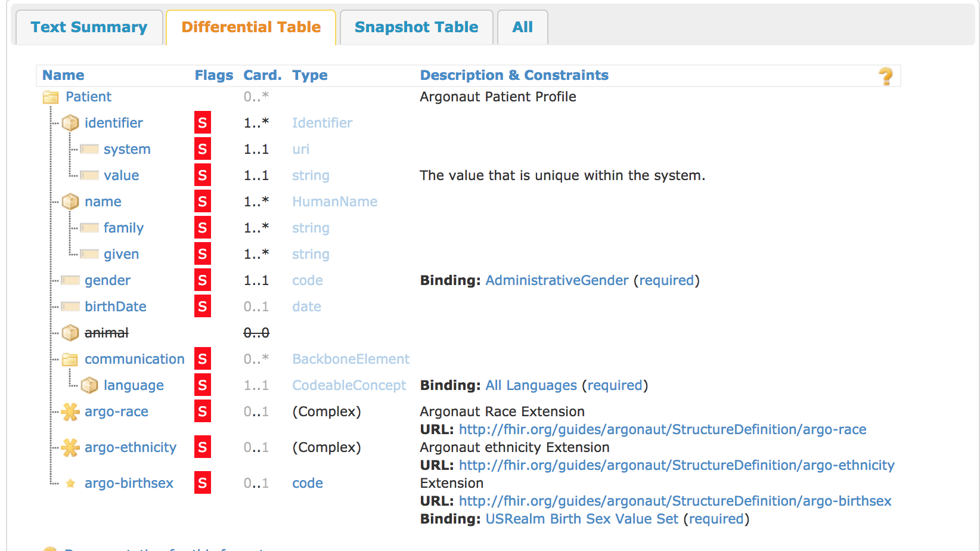The height and width of the screenshot is (551, 980).
Task: Click the animal cube icon
Action: 70,333
